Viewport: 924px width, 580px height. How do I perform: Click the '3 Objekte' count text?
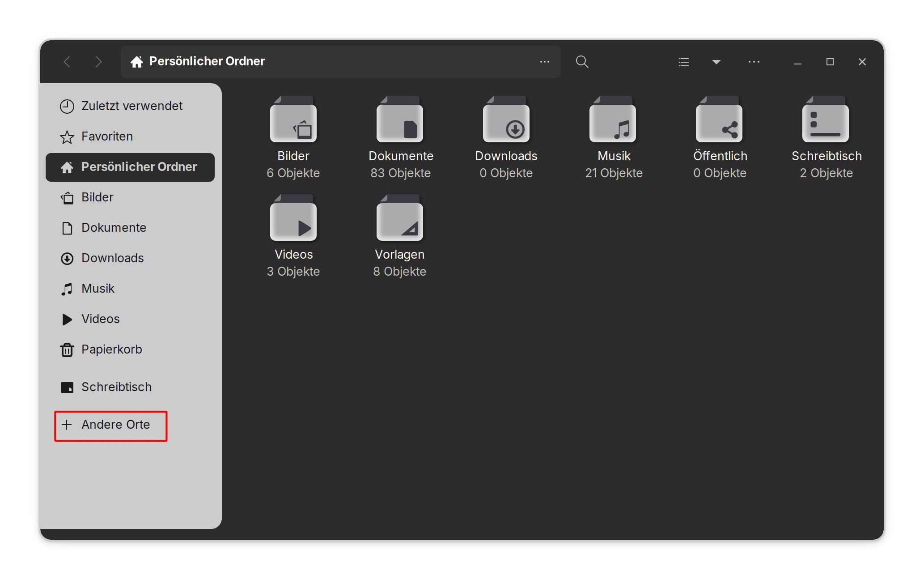[293, 272]
